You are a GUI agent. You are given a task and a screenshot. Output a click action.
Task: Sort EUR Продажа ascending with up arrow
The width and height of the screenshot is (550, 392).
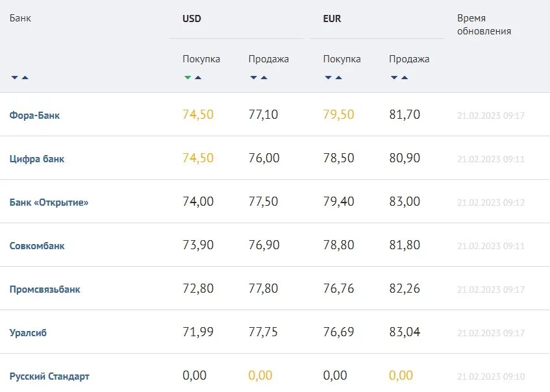click(405, 78)
